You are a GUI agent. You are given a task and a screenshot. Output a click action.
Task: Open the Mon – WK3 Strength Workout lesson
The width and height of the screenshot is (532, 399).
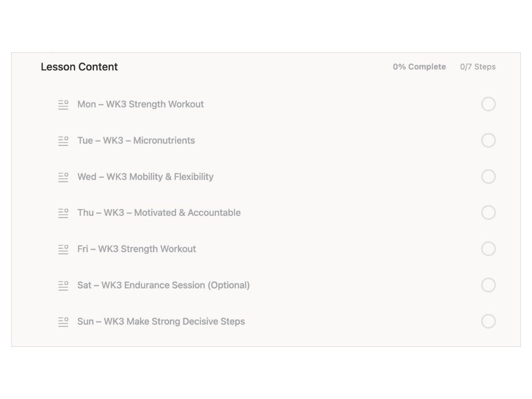click(140, 104)
